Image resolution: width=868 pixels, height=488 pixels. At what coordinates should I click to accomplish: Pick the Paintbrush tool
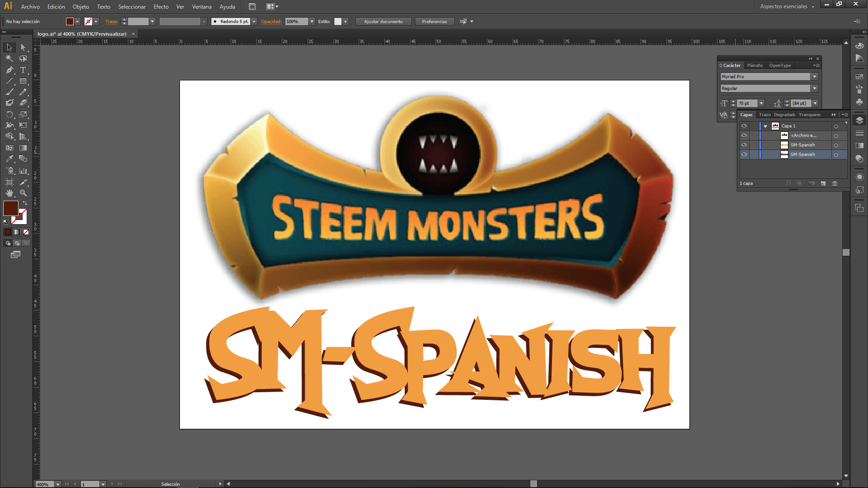9,92
